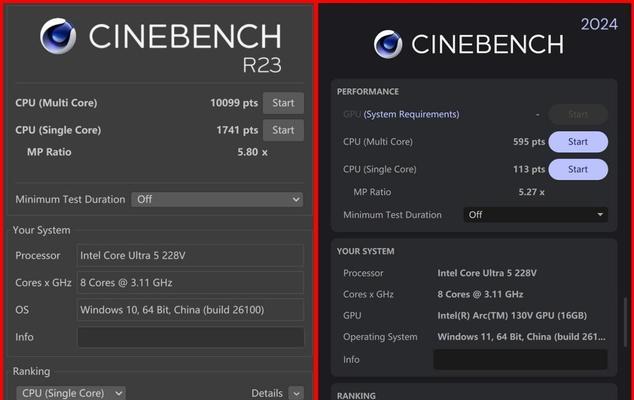
Task: Start the Cinebench 2024 CPU (Single Core) test
Action: point(578,169)
